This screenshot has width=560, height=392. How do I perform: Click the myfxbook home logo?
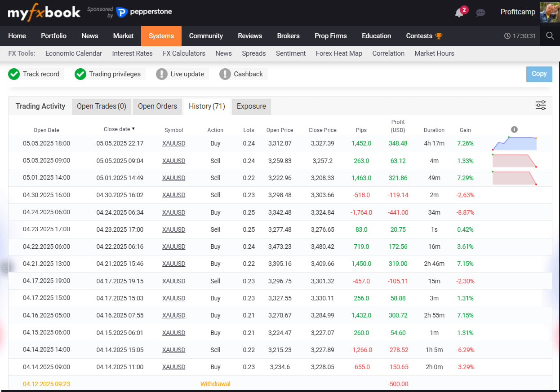click(44, 13)
